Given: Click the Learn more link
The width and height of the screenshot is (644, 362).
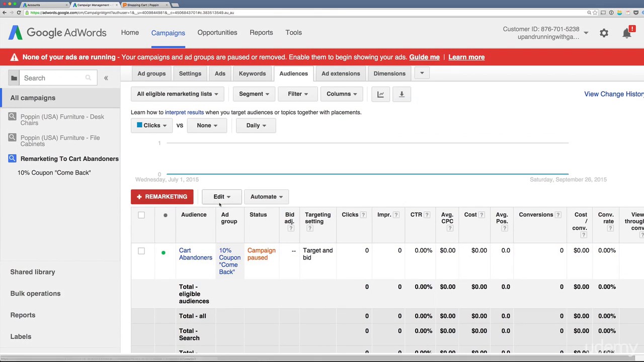Looking at the screenshot, I should [x=466, y=57].
